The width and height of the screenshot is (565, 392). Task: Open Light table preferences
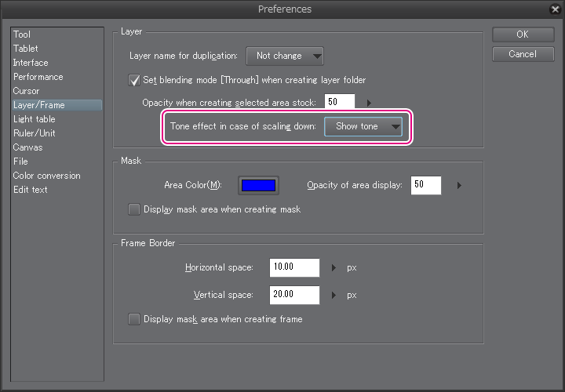tap(34, 119)
